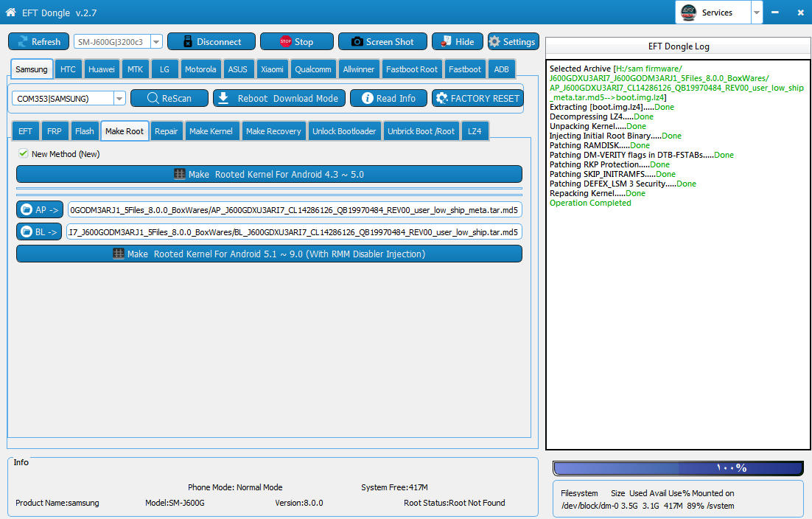Screen dimensions: 812x519
Task: Click the AP folder browse icon
Action: [26, 210]
